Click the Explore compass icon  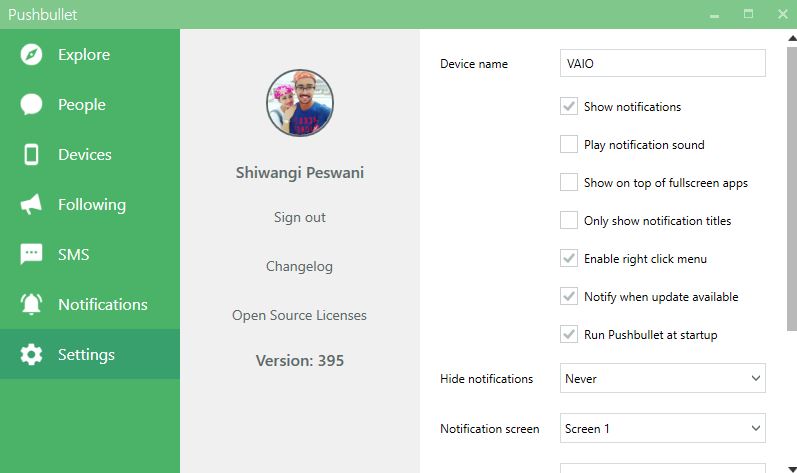click(31, 54)
